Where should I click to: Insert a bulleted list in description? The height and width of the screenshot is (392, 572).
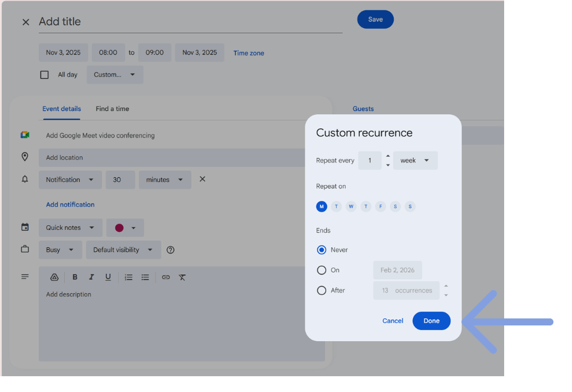[x=145, y=277]
